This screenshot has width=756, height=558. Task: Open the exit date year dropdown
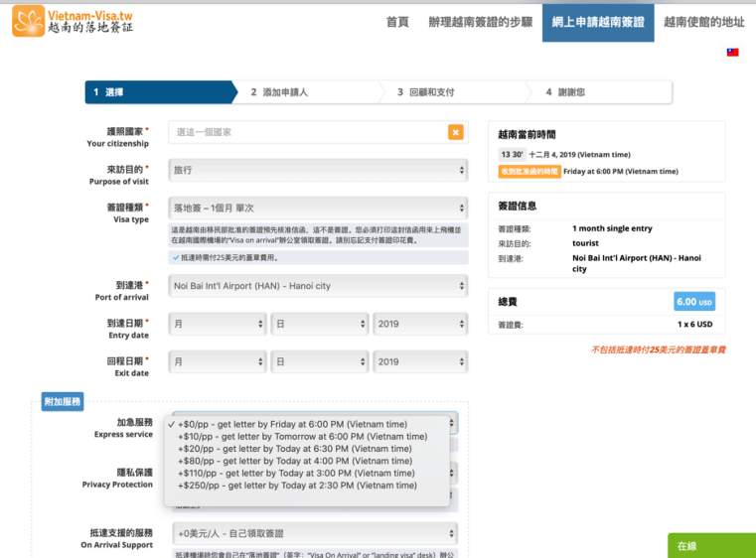[419, 361]
